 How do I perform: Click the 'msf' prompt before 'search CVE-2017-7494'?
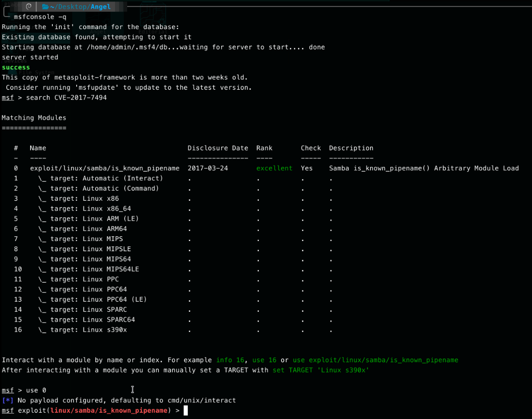coord(8,97)
